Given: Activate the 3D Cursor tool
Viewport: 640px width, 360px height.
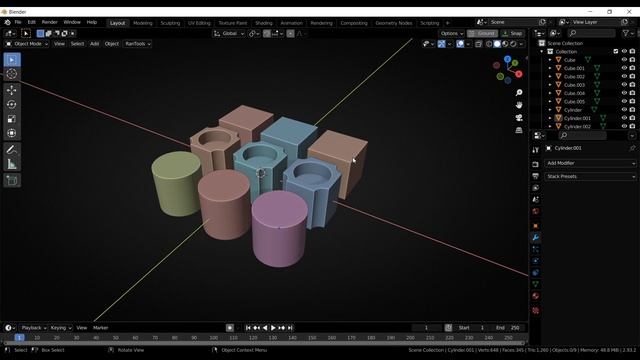Looking at the screenshot, I should pyautogui.click(x=12, y=74).
